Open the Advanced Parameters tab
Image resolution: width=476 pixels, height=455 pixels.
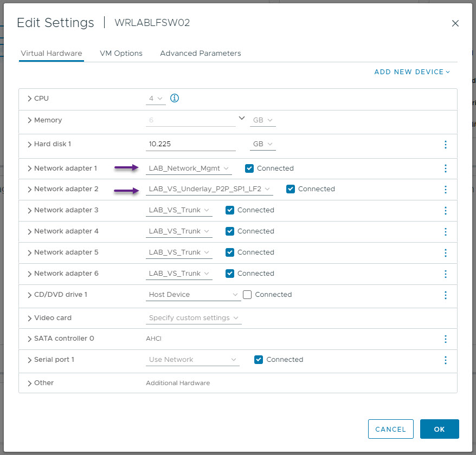(x=201, y=54)
